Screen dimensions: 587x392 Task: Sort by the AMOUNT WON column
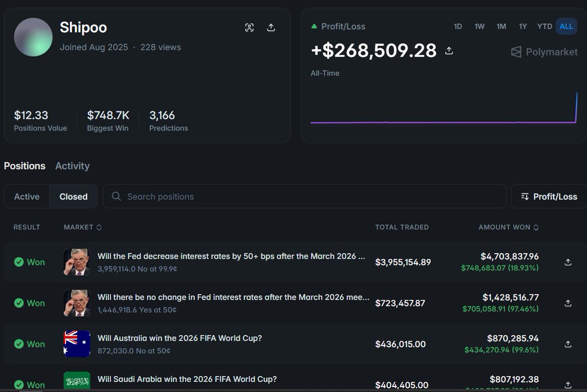click(509, 227)
